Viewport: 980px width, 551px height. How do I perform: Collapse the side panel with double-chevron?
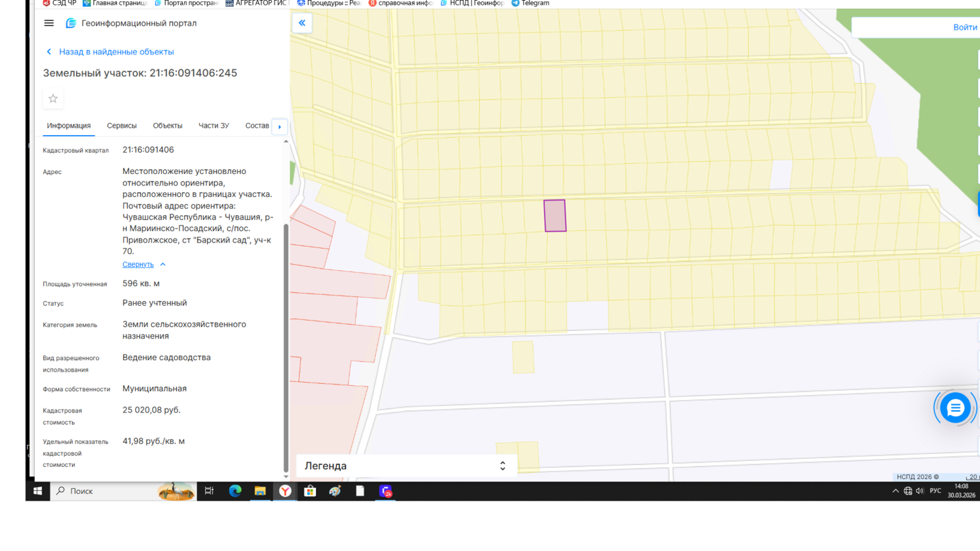(x=302, y=23)
